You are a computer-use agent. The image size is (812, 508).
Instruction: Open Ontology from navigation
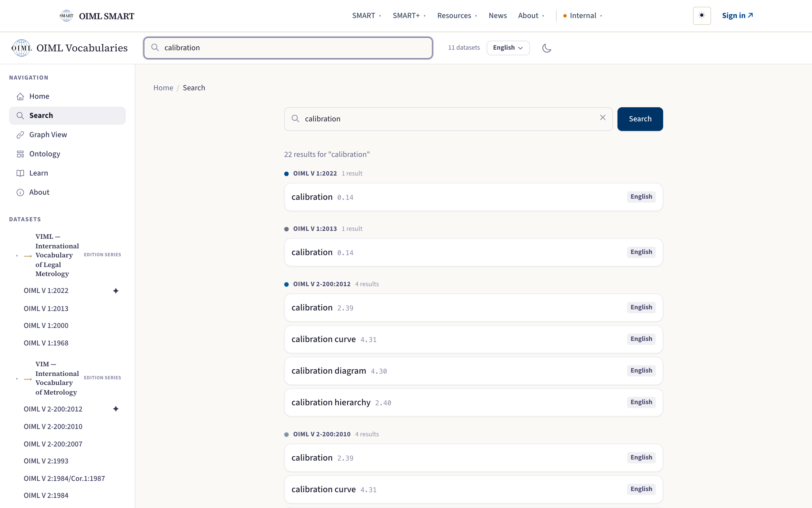(x=67, y=154)
